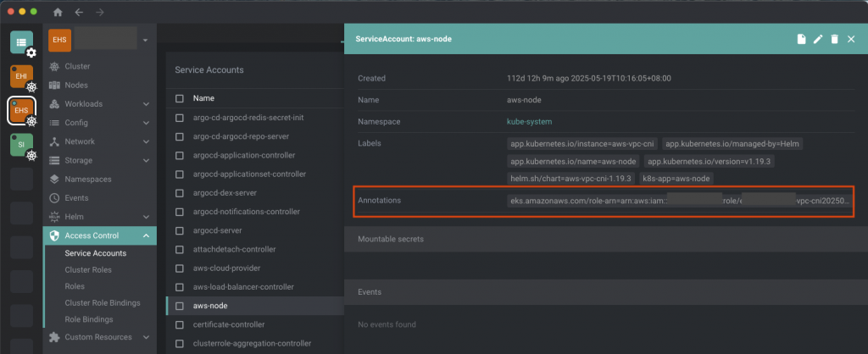This screenshot has height=354, width=868.
Task: Tick the checkbox for argocd-server row
Action: click(179, 230)
